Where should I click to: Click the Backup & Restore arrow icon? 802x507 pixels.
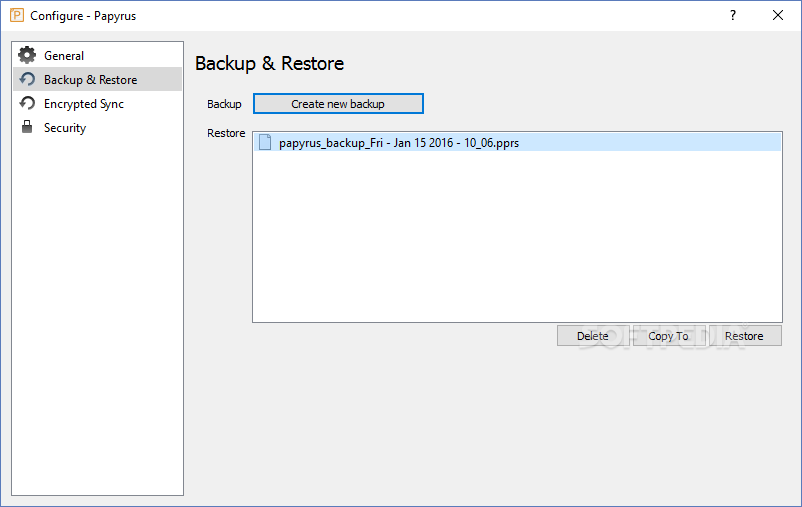coord(27,79)
